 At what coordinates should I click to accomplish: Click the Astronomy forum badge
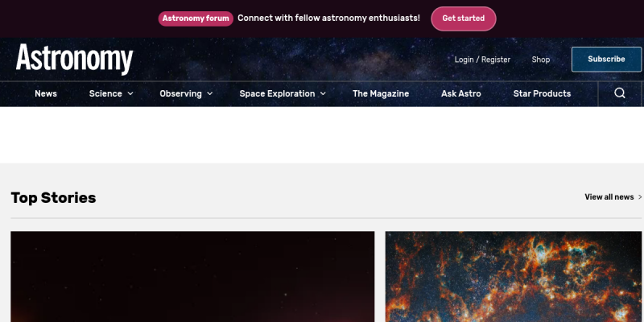click(x=196, y=19)
